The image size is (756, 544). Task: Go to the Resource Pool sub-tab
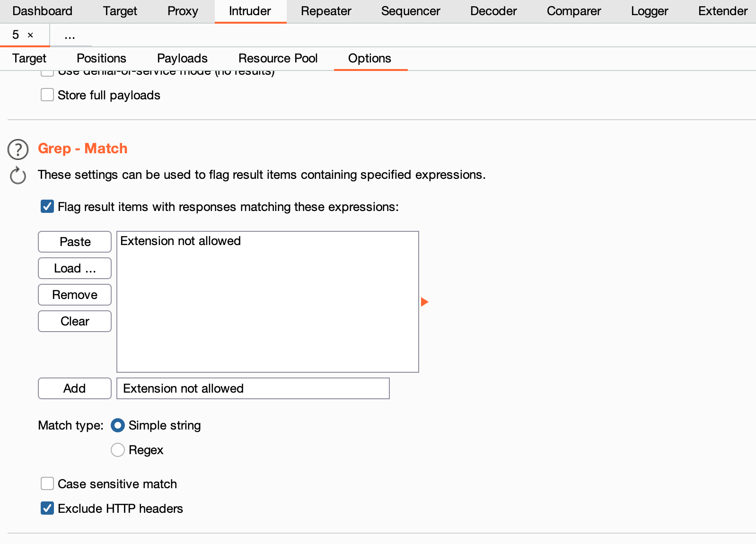click(x=278, y=58)
